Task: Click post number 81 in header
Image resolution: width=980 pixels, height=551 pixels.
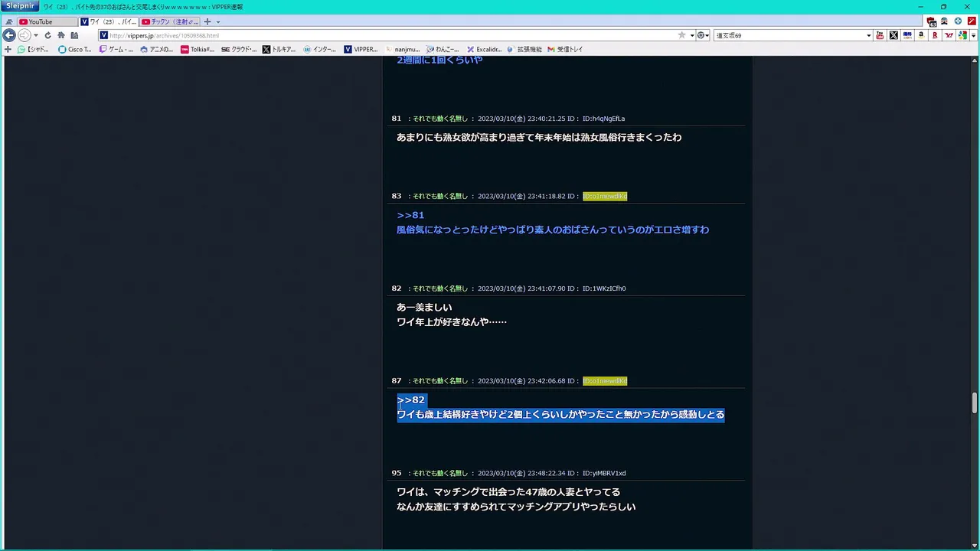Action: (397, 119)
